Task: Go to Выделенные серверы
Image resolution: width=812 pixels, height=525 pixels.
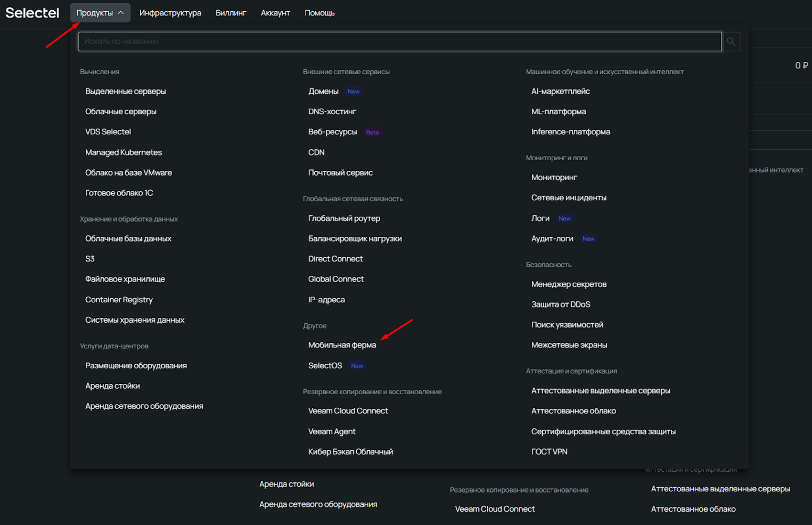Action: click(125, 92)
